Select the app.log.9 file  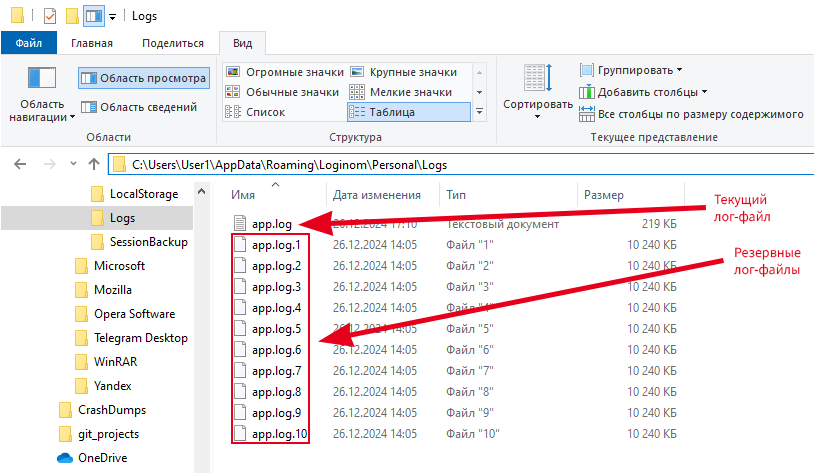(x=276, y=413)
